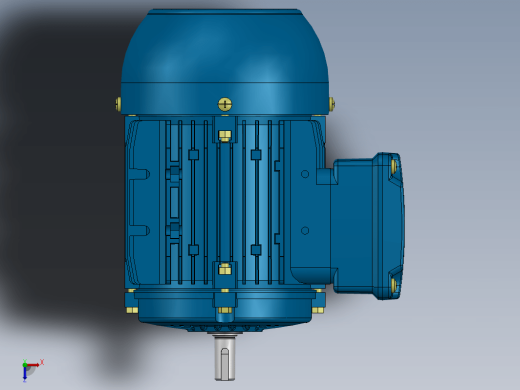Select the upper brass screw on the terminal box lid
Viewport: 520px width, 390px height.
tap(394, 166)
